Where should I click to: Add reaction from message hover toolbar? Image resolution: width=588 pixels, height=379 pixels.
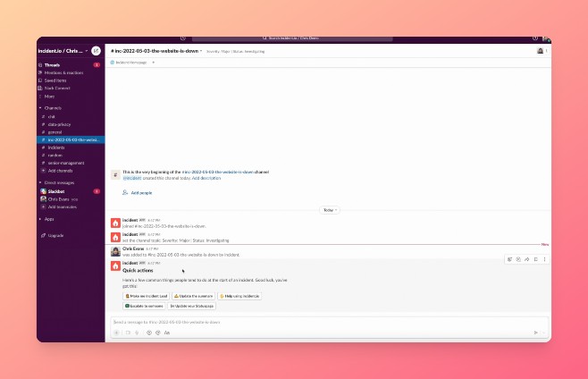pyautogui.click(x=509, y=259)
